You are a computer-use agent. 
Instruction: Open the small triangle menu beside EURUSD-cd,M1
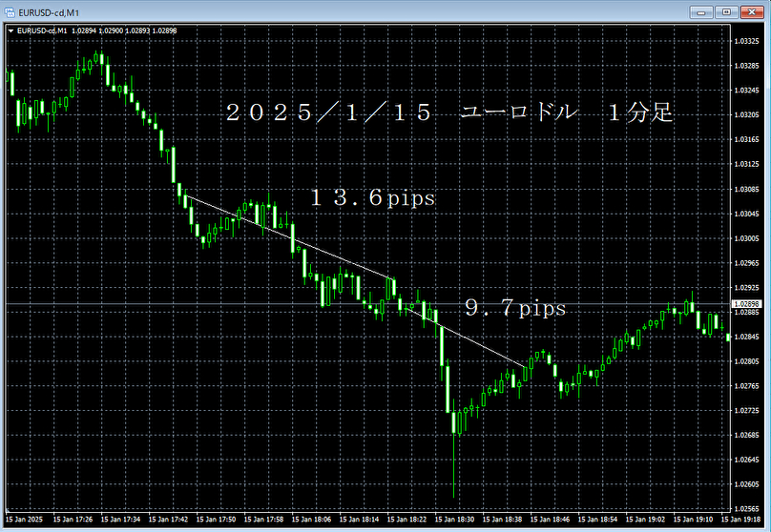(10, 31)
